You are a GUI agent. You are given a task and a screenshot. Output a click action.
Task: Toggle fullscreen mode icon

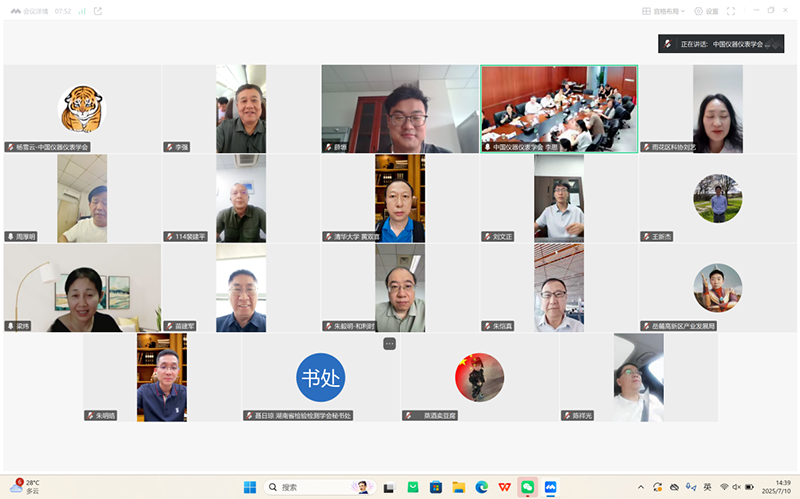731,11
